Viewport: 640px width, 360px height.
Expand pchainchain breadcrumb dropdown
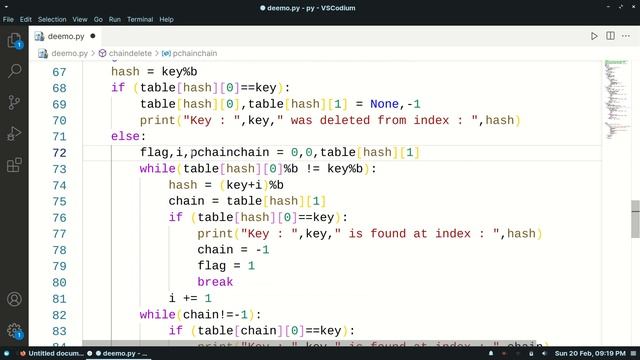point(195,53)
